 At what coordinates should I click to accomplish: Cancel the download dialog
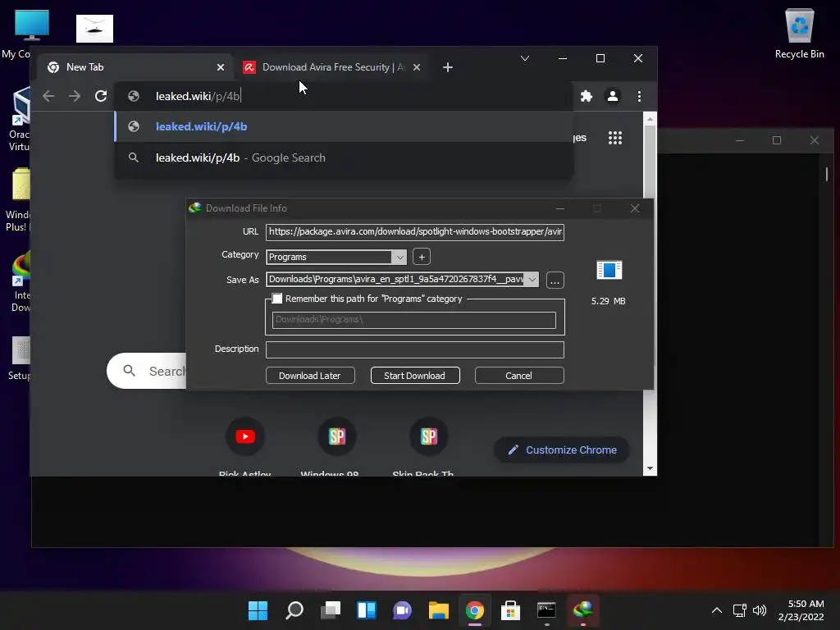pos(519,376)
